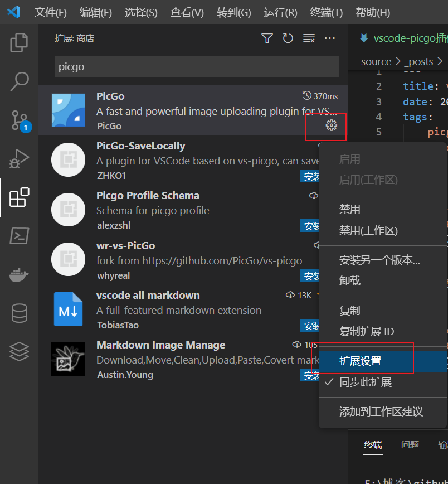This screenshot has width=448, height=484.
Task: Open the 查看(V) menu
Action: click(x=187, y=13)
